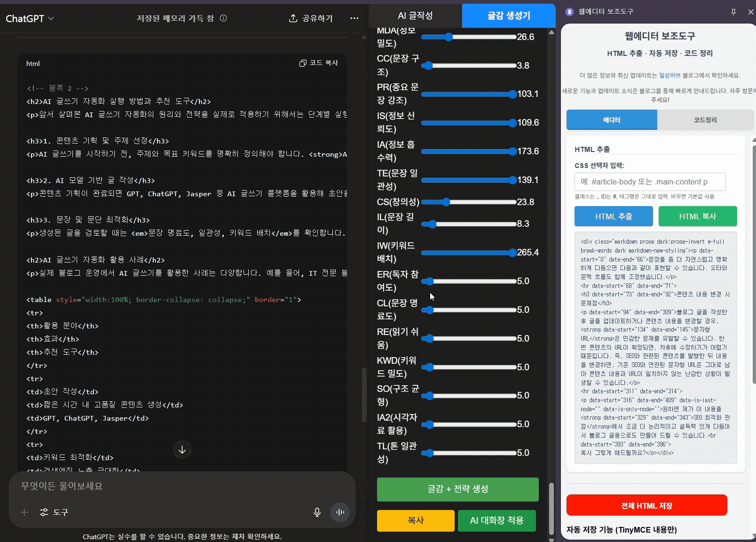The width and height of the screenshot is (756, 542).
Task: Adjust the ER(독자 참여도) slider
Action: coord(469,281)
